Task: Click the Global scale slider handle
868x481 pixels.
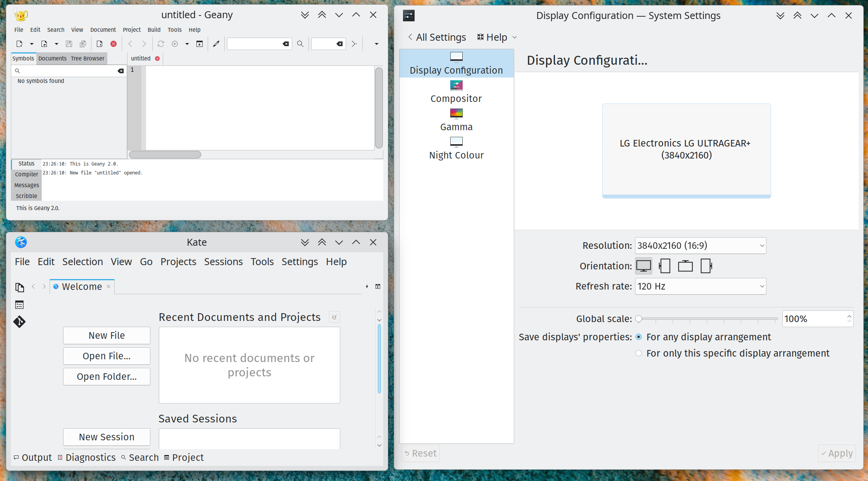Action: pos(639,319)
